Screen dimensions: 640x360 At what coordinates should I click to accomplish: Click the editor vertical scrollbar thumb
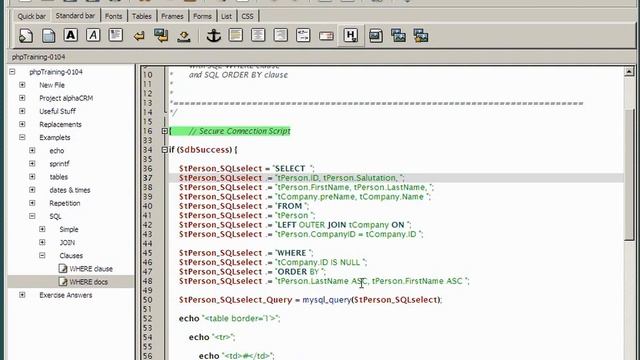click(629, 174)
